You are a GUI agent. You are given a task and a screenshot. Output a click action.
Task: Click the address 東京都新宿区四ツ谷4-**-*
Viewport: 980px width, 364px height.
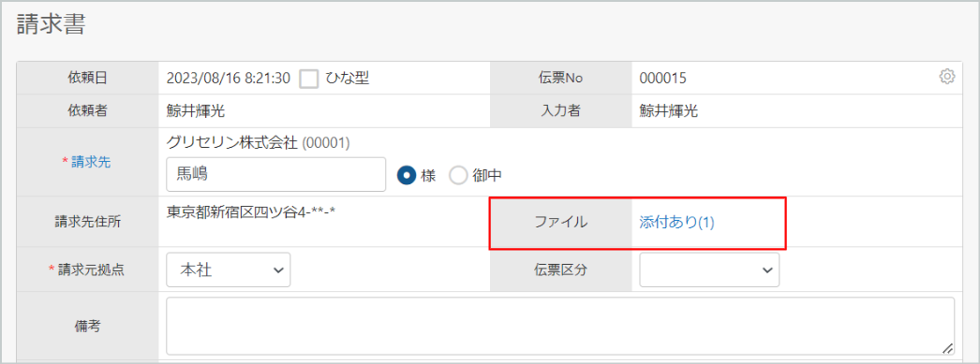251,213
